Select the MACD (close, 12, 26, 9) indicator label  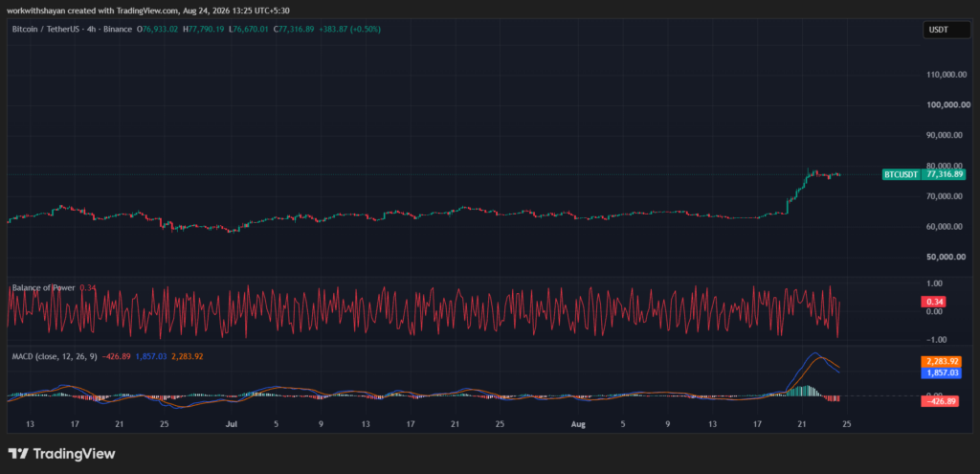click(55, 356)
